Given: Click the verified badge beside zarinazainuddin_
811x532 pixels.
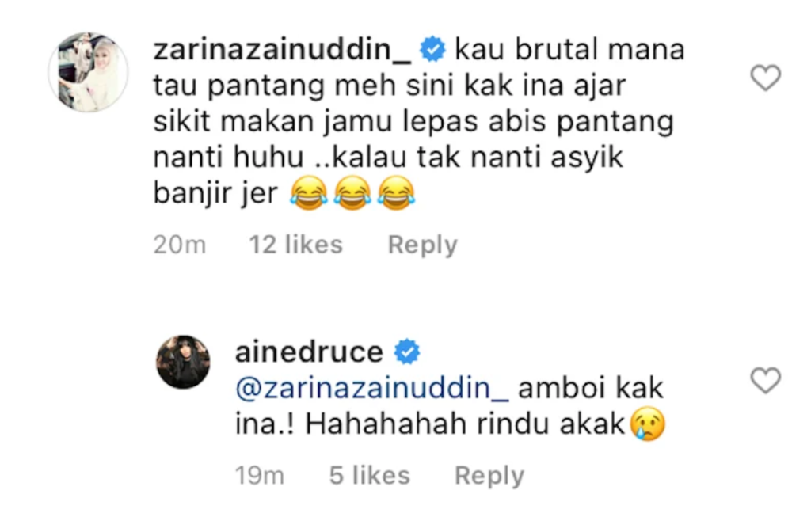Looking at the screenshot, I should (432, 50).
